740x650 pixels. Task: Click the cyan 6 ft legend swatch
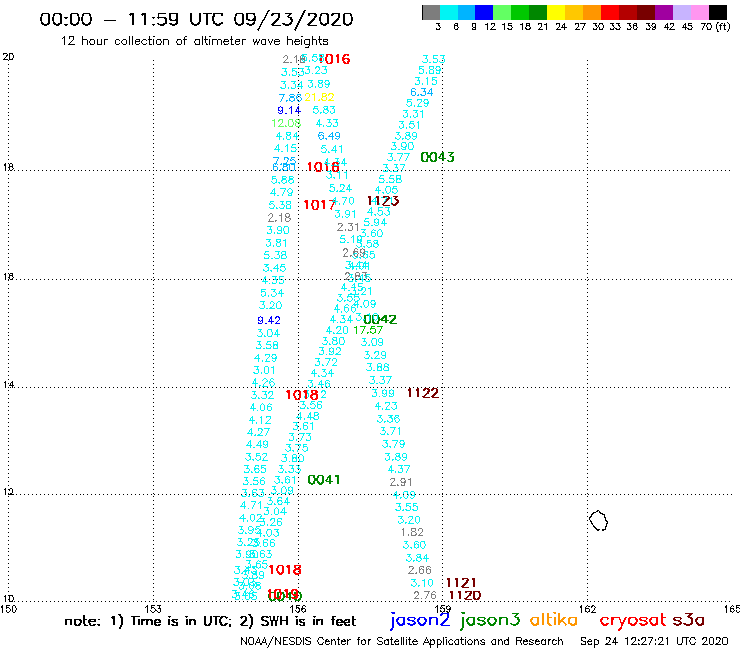449,12
